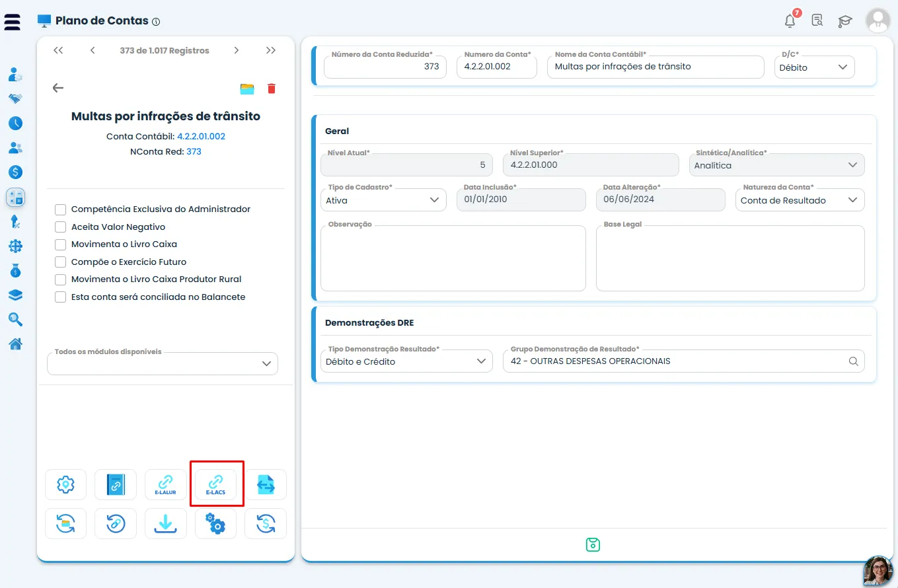The width and height of the screenshot is (898, 588).
Task: Open Todos os módulos disponíveis dropdown
Action: [x=163, y=363]
